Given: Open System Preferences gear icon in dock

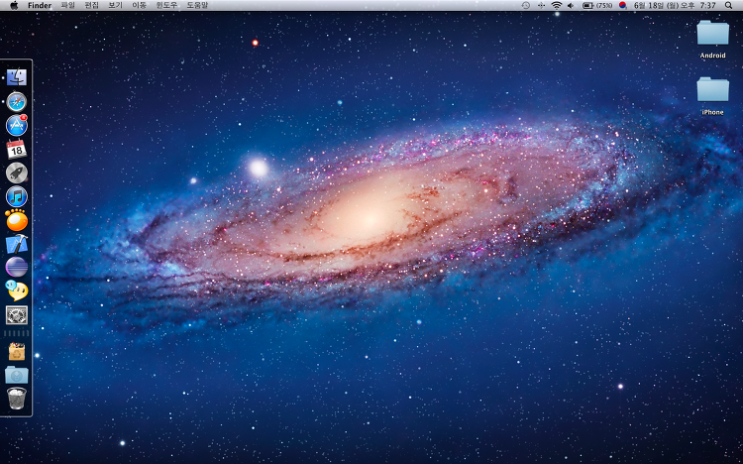Looking at the screenshot, I should (x=17, y=315).
